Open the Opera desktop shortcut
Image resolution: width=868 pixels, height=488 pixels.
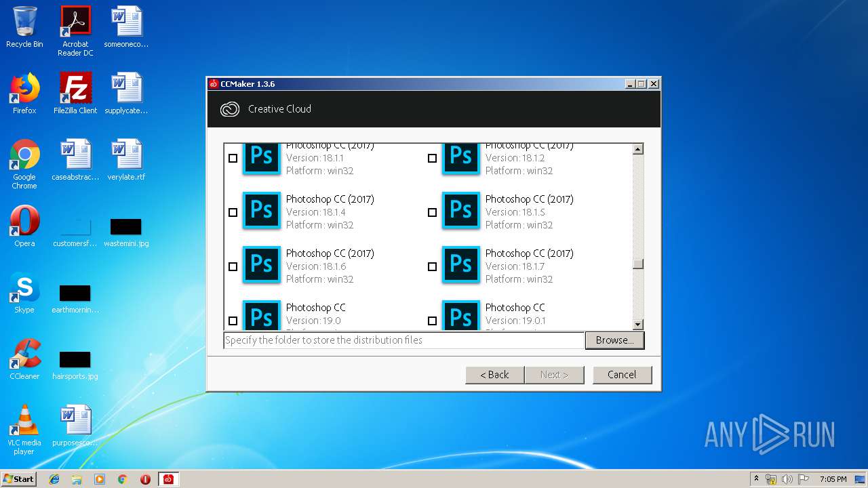[24, 226]
